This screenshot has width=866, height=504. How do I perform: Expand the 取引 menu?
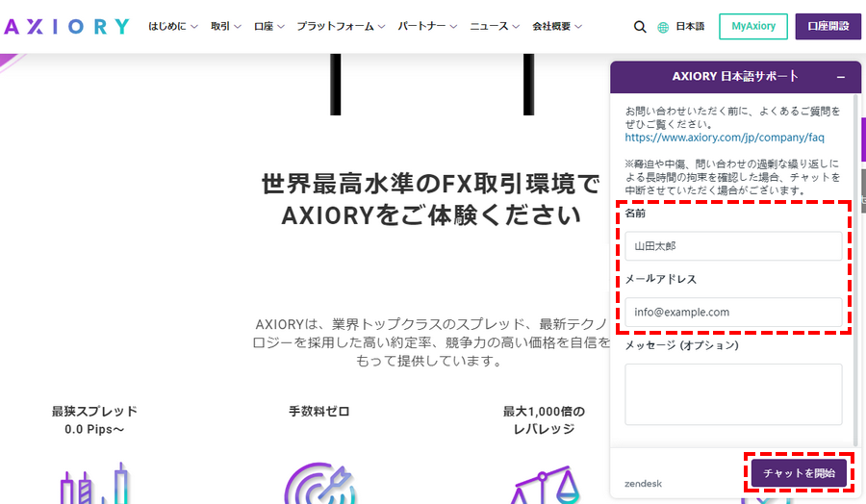(225, 26)
